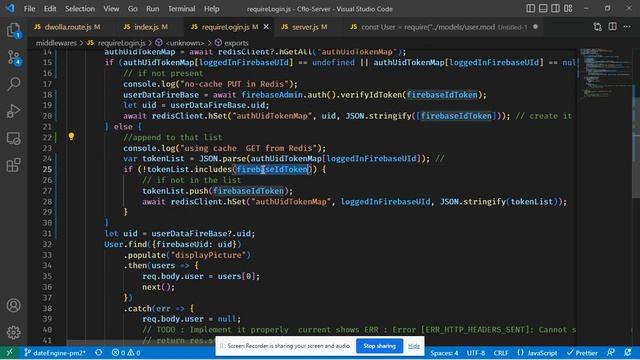The image size is (640, 360).
Task: Click the remote window indicator in status bar
Action: (x=9, y=352)
